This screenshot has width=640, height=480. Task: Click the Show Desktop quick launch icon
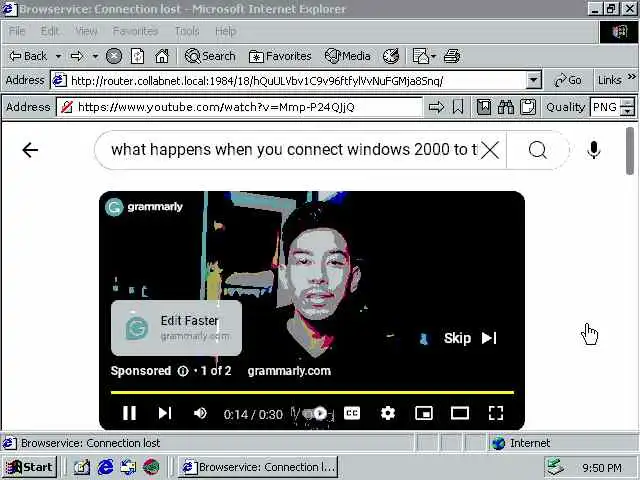tap(82, 467)
